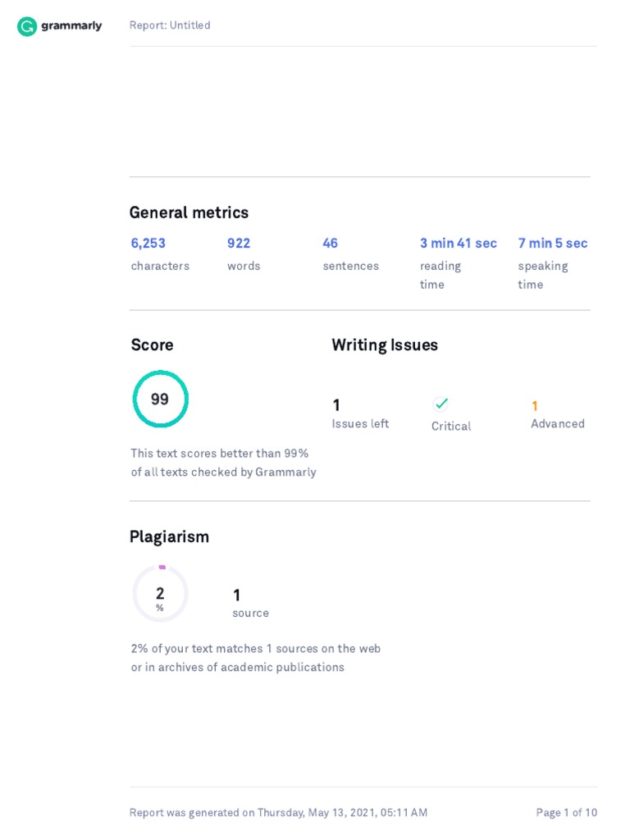Click the green Critical checkmark icon

click(441, 404)
